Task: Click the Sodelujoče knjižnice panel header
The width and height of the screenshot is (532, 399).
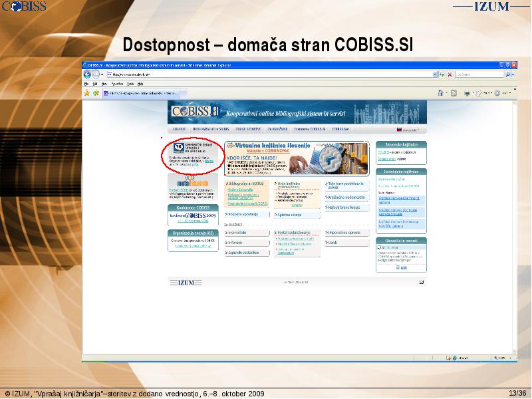Action: point(401,172)
